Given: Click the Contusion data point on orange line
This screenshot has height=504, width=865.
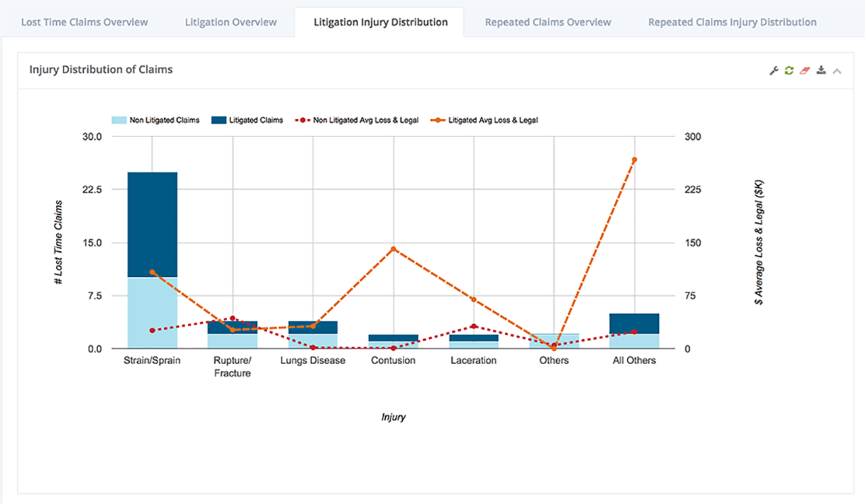Looking at the screenshot, I should click(x=393, y=249).
